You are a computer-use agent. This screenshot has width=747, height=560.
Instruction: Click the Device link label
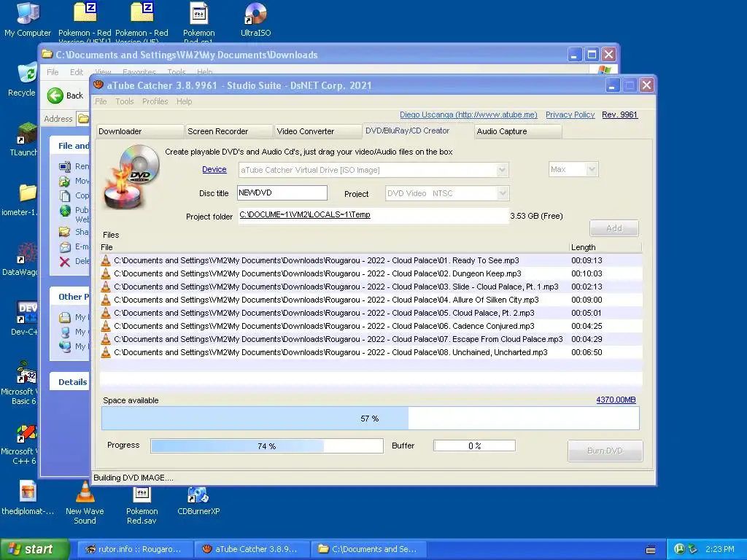214,169
